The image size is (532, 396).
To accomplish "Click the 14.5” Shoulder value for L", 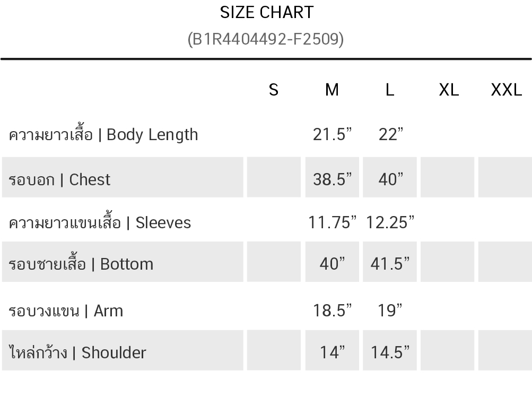I will click(x=390, y=352).
